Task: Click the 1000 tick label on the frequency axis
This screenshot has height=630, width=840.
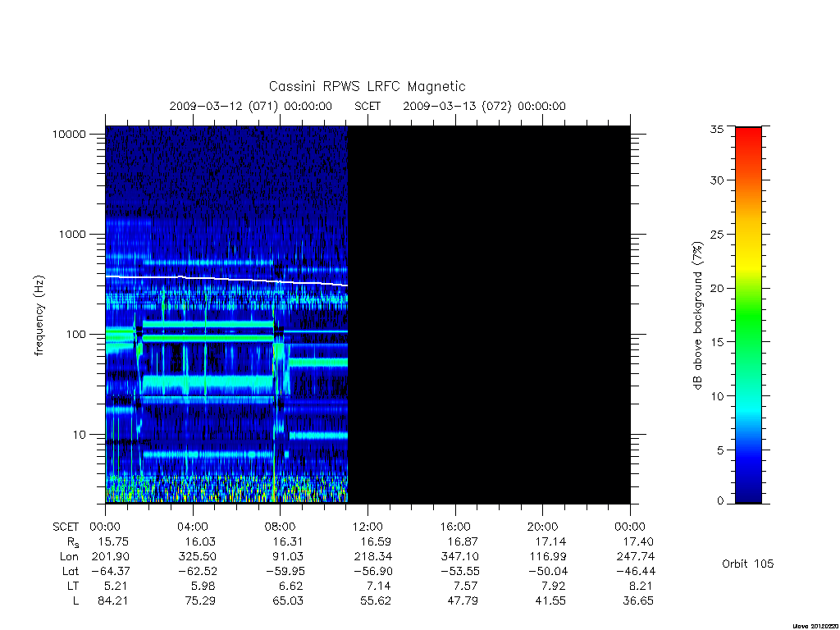Action: coord(72,234)
